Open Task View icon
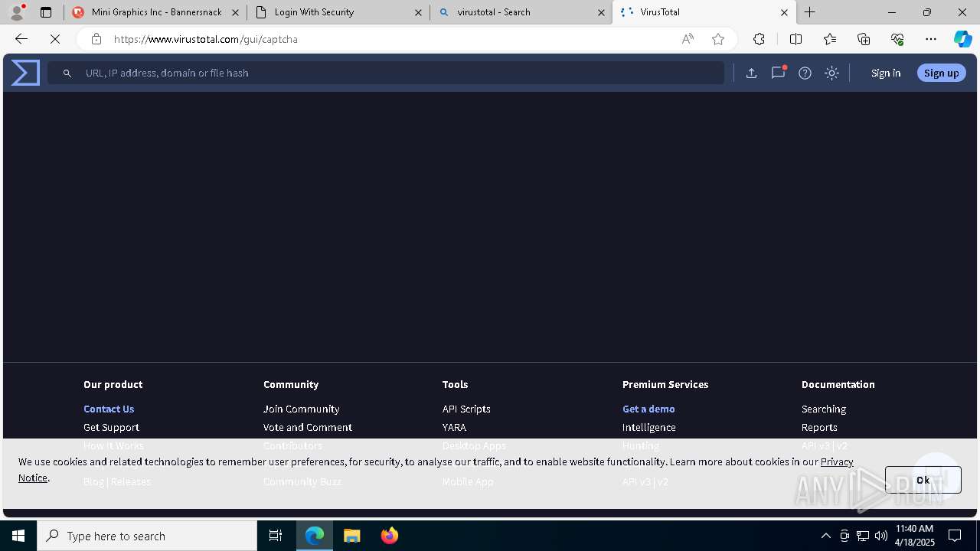980x551 pixels. pyautogui.click(x=276, y=536)
